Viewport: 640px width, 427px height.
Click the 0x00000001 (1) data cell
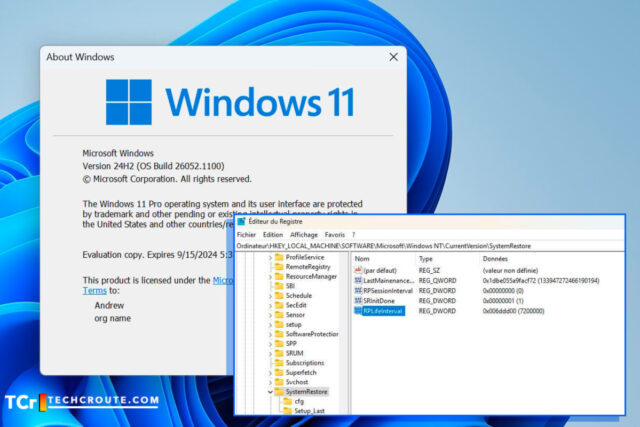503,300
